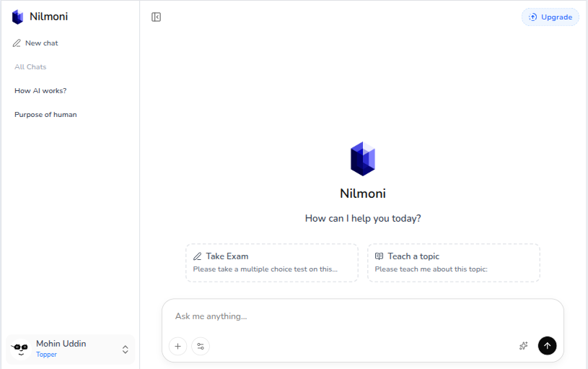Click the large Nilmoni crystal logo
This screenshot has width=588, height=369.
[x=363, y=159]
